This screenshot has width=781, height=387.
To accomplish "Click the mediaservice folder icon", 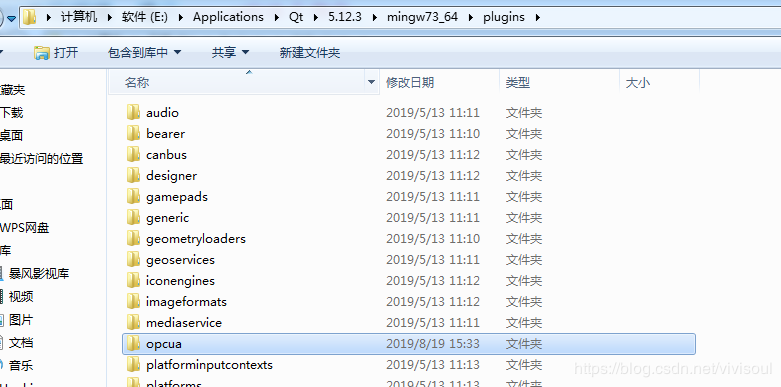I will coord(133,322).
